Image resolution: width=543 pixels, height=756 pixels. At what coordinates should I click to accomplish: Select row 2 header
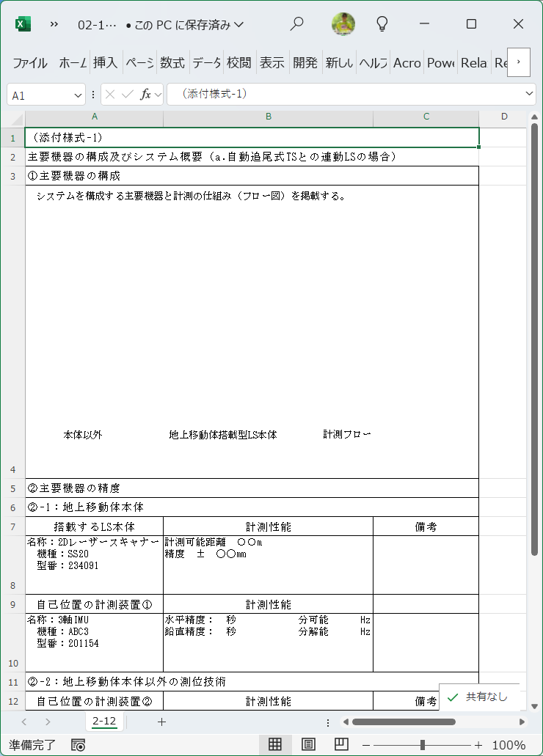coord(13,157)
